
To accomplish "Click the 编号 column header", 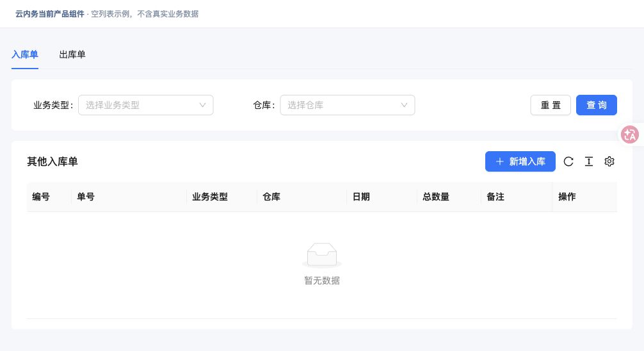I will tap(49, 197).
